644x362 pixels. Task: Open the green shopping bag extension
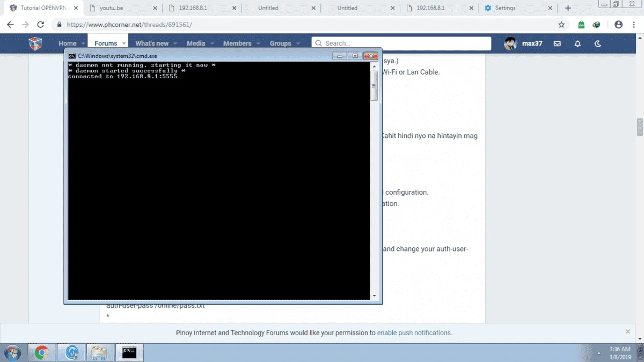581,25
